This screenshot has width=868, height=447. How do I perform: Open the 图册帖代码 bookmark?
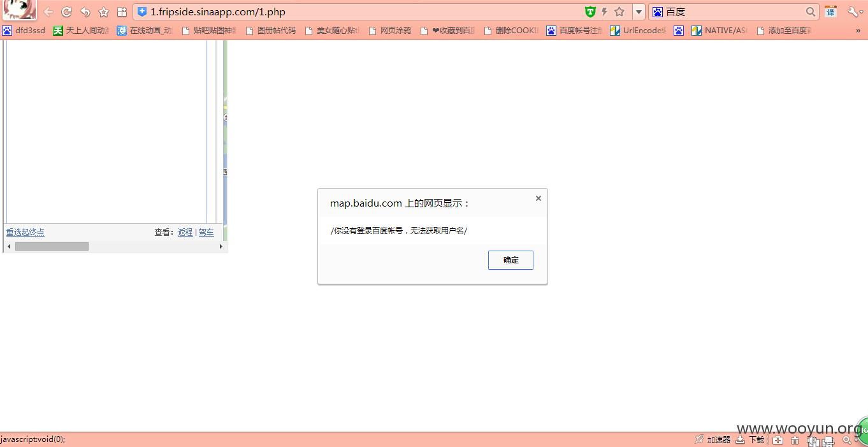click(x=271, y=31)
